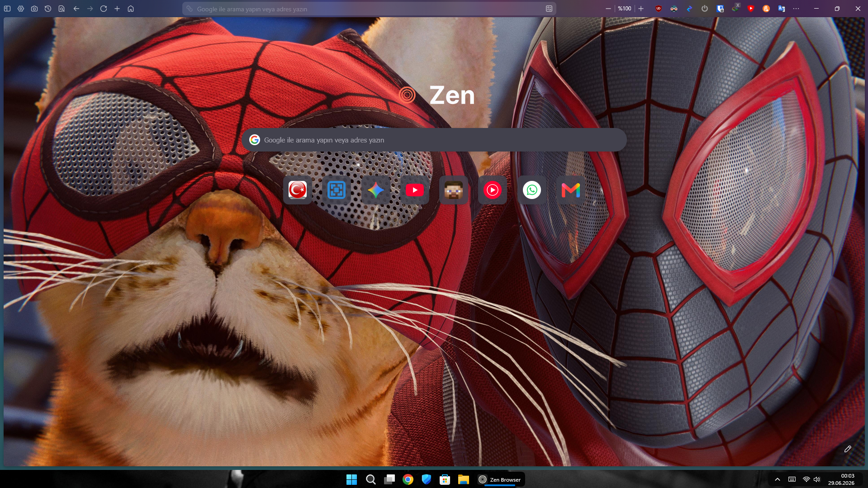Open the Turkish flag shortcut tile
This screenshot has height=488, width=868.
(298, 190)
